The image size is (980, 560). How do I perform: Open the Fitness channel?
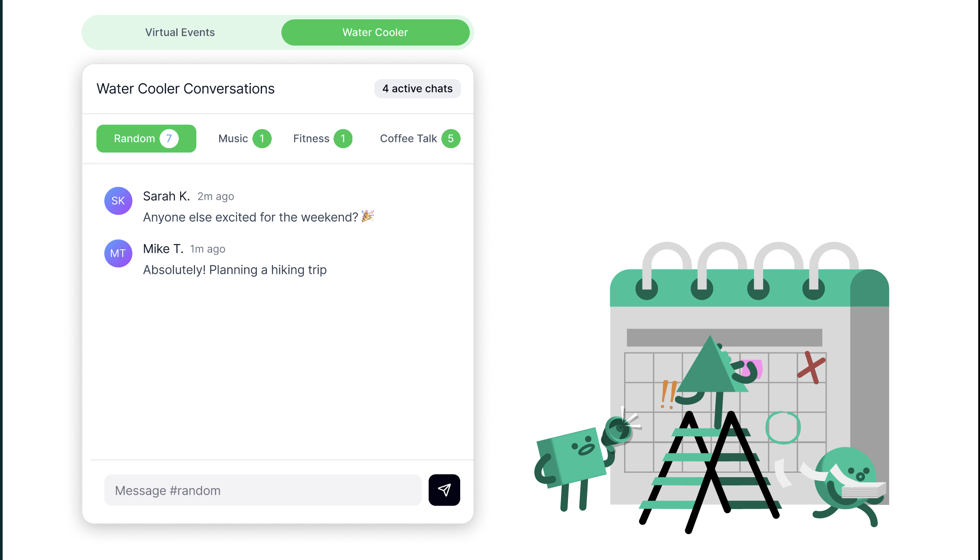click(x=323, y=138)
